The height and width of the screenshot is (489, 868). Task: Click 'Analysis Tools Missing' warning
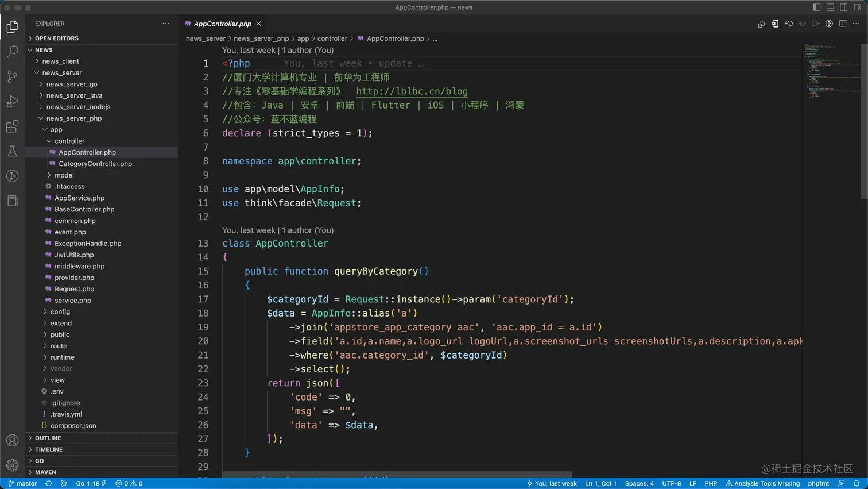[763, 483]
